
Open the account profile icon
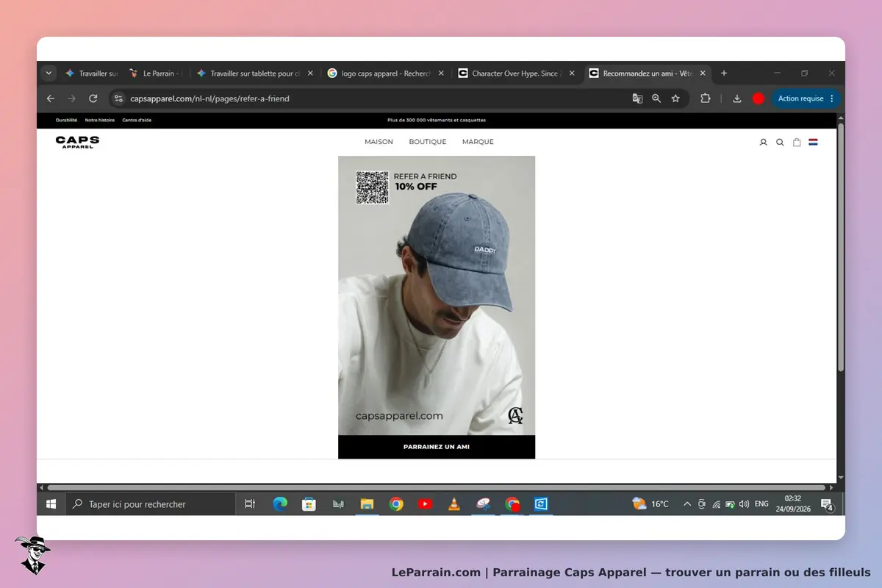[x=763, y=143]
